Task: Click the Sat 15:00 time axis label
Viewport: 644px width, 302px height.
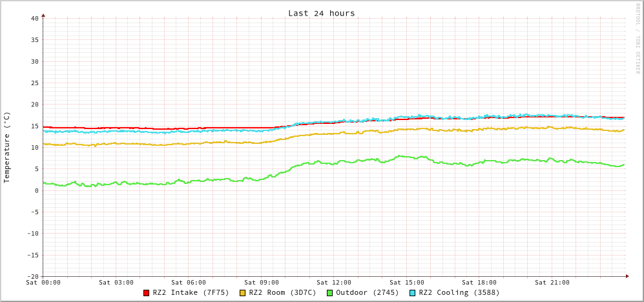Action: [407, 283]
